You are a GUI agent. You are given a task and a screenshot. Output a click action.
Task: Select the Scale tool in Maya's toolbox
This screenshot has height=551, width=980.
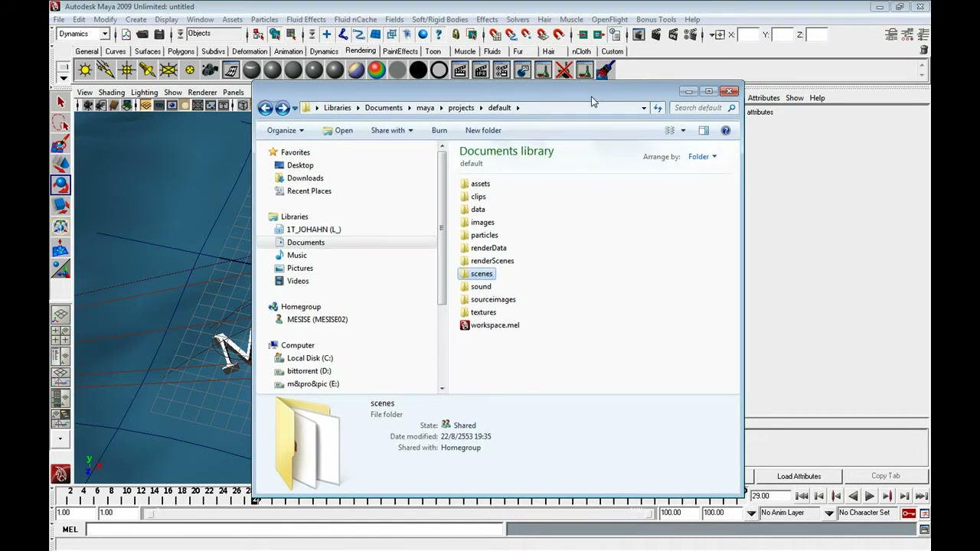60,205
